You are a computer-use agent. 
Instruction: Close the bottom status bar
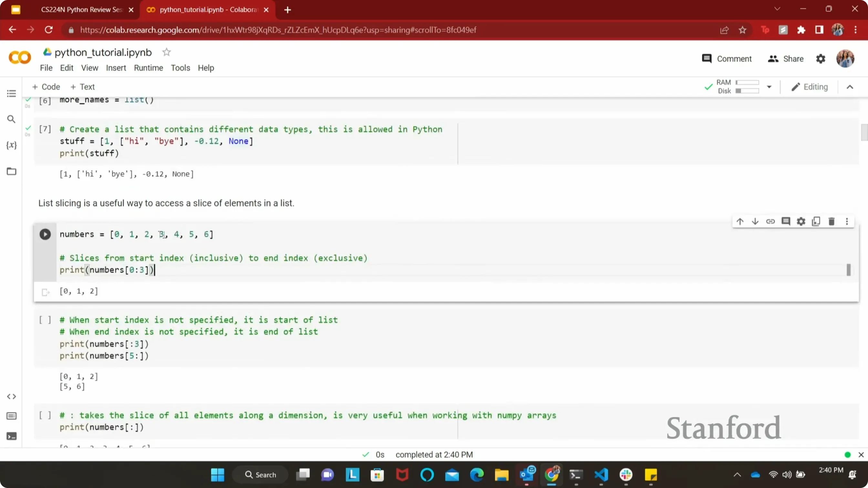tap(861, 455)
